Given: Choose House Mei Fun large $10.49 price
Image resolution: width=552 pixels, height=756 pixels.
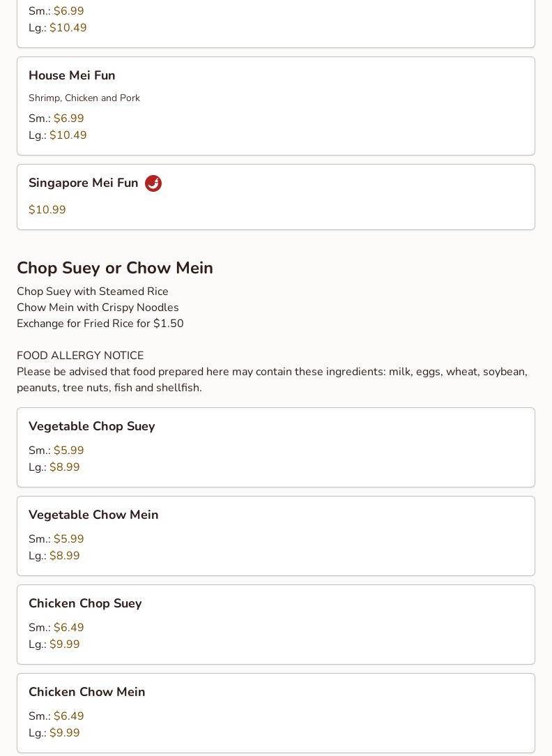Looking at the screenshot, I should [68, 135].
